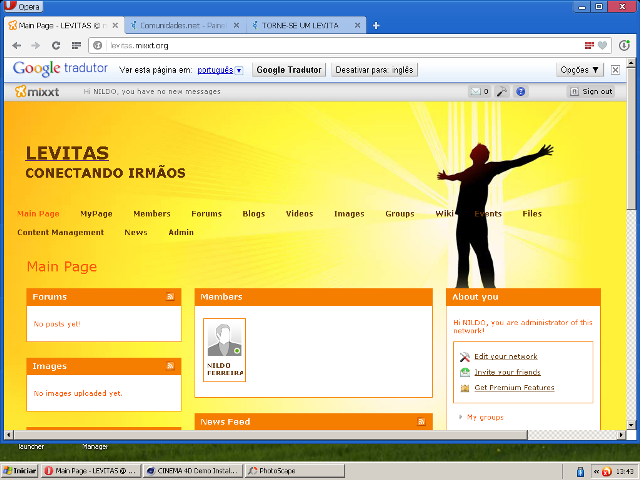
Task: Click Invite your friends link
Action: (507, 372)
